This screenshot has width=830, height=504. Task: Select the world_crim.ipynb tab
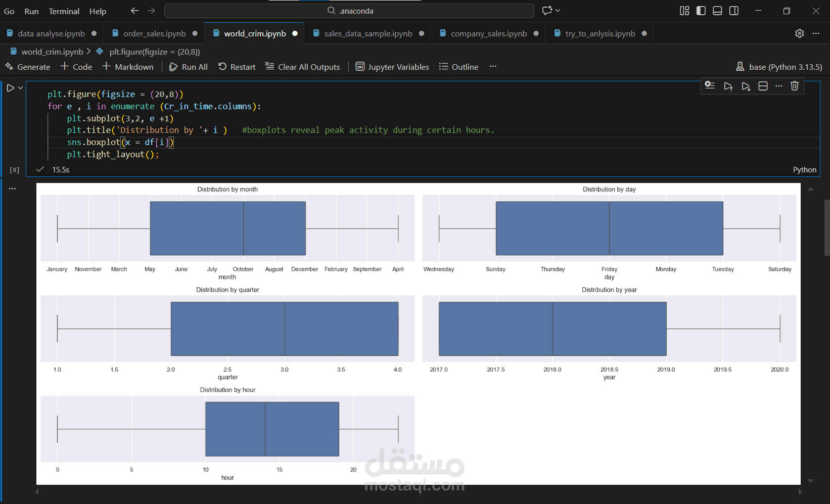pos(255,33)
